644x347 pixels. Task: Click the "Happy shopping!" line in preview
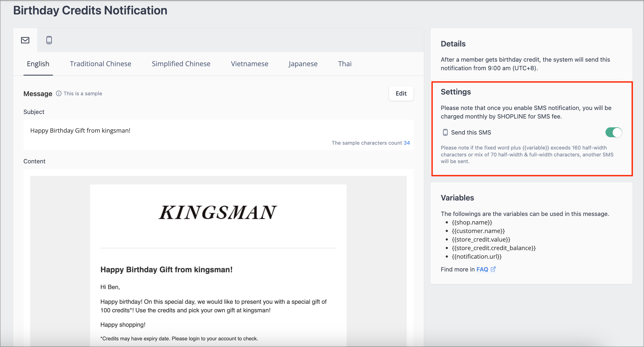tap(123, 325)
